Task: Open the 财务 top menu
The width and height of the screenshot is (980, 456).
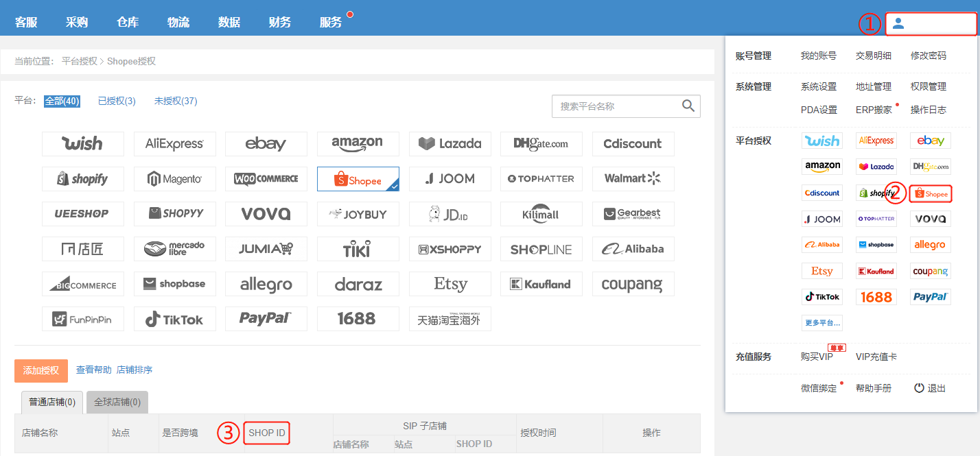Action: coord(280,22)
